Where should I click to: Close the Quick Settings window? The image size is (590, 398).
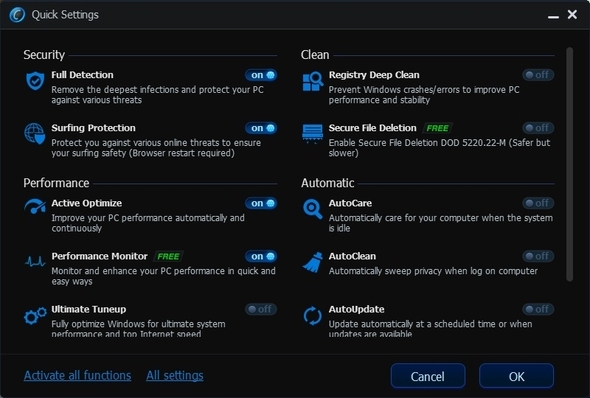click(572, 15)
